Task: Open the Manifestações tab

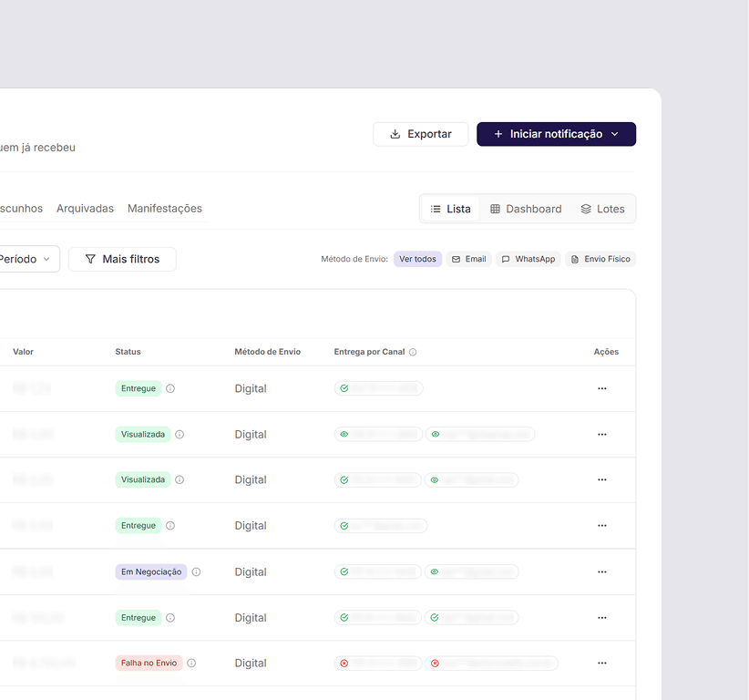Action: [165, 209]
